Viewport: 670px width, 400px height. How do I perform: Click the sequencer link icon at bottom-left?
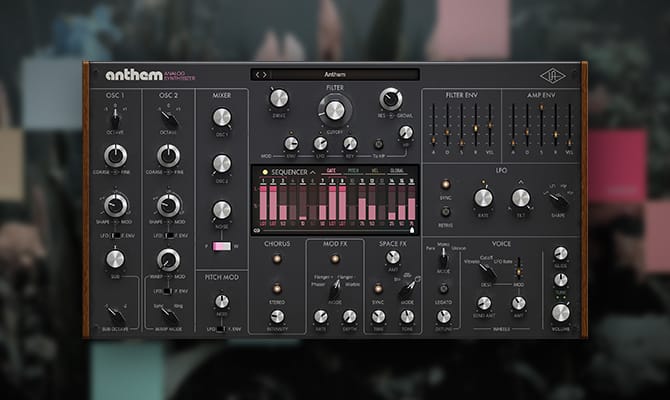257,229
